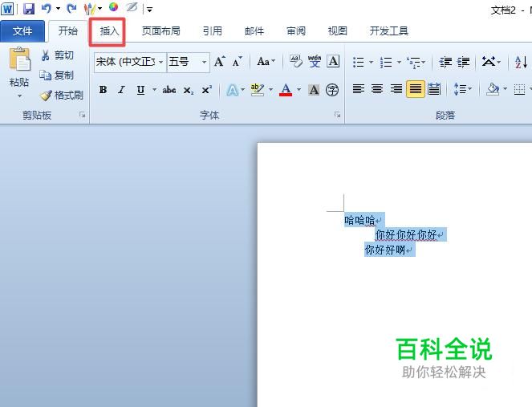Click the Clear Formatting eraser icon

point(295,62)
